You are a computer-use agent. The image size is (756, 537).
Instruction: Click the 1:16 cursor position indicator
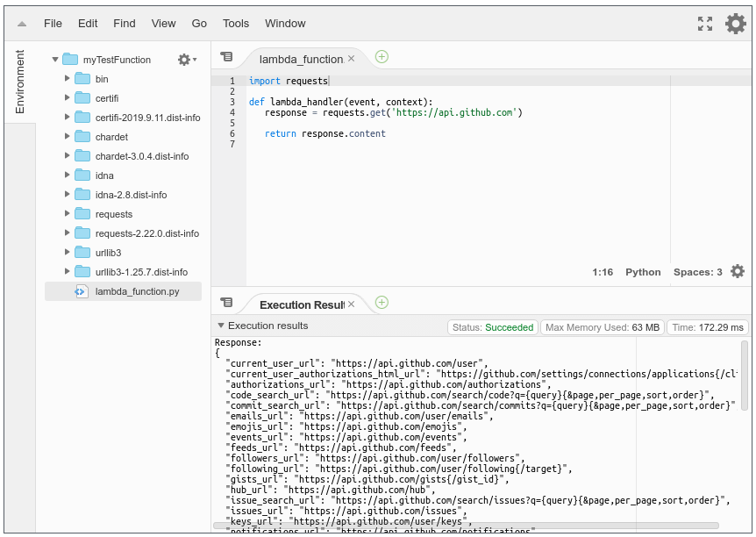603,272
